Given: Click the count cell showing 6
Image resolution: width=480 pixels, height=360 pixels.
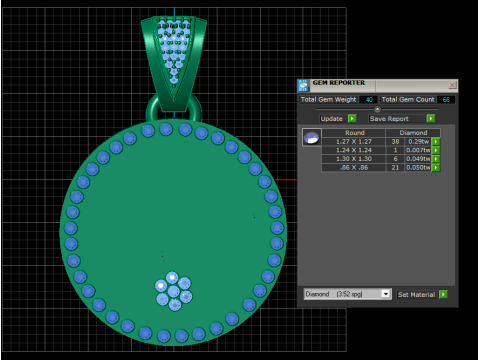Looking at the screenshot, I should click(395, 159).
